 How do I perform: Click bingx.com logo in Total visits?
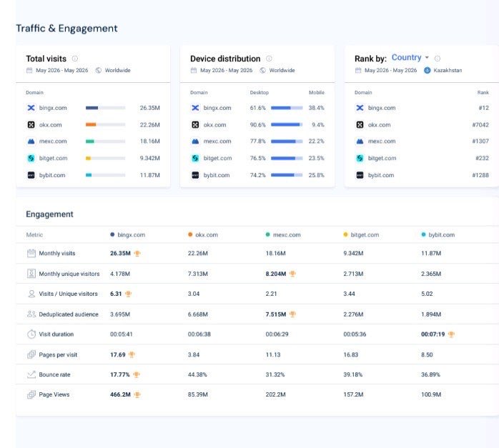[x=31, y=108]
